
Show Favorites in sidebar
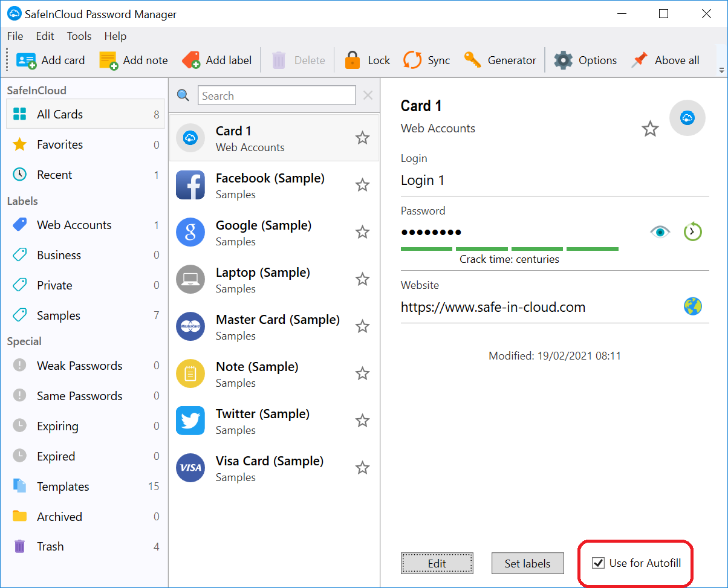pyautogui.click(x=85, y=144)
